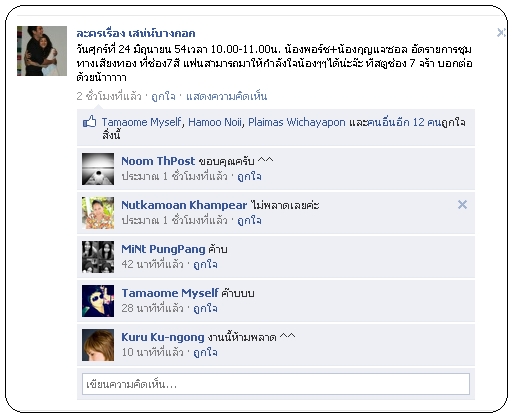Image resolution: width=513 pixels, height=418 pixels.
Task: Open Plaimas Wichayapon in likes list
Action: 297,122
